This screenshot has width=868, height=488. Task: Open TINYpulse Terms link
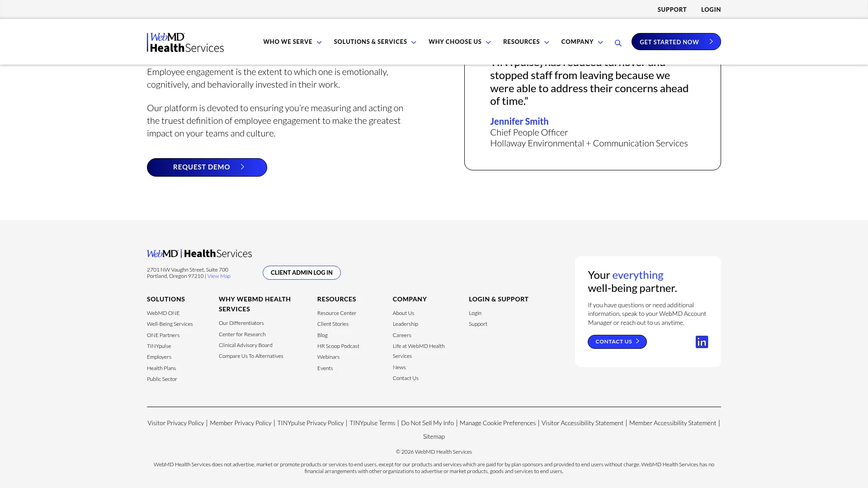click(x=372, y=423)
